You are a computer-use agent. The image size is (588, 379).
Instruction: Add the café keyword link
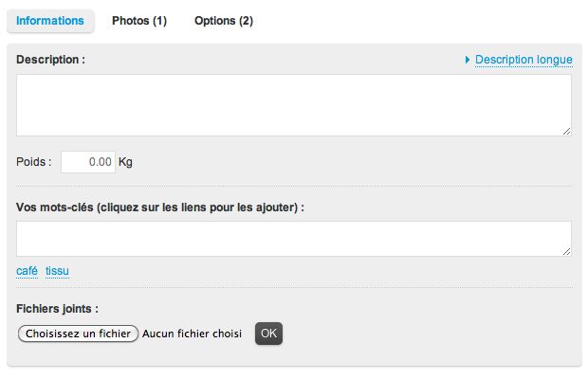pos(28,271)
